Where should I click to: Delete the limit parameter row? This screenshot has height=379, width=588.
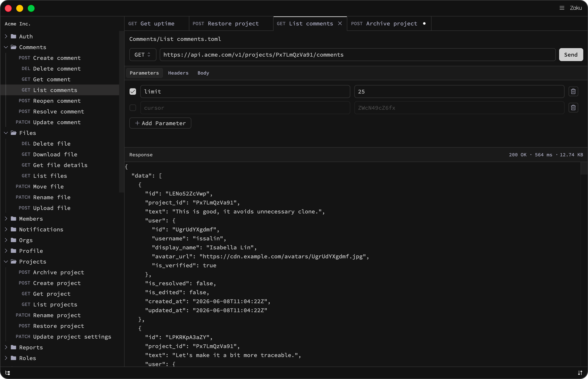click(x=573, y=92)
